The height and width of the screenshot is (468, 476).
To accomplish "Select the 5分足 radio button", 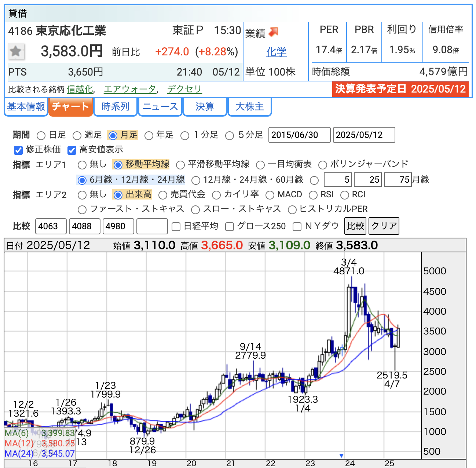I will click(x=230, y=136).
